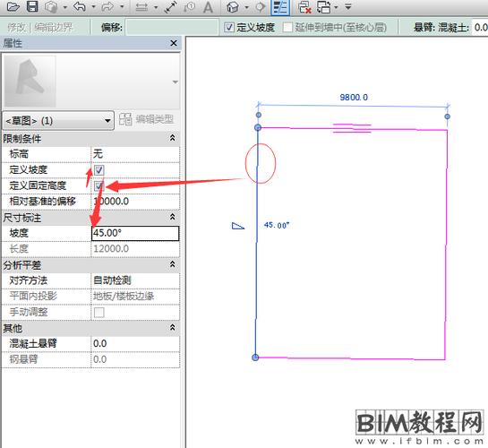Viewport: 488px width, 448px height.
Task: Click the 坡度 45.00° input field
Action: pyautogui.click(x=135, y=233)
